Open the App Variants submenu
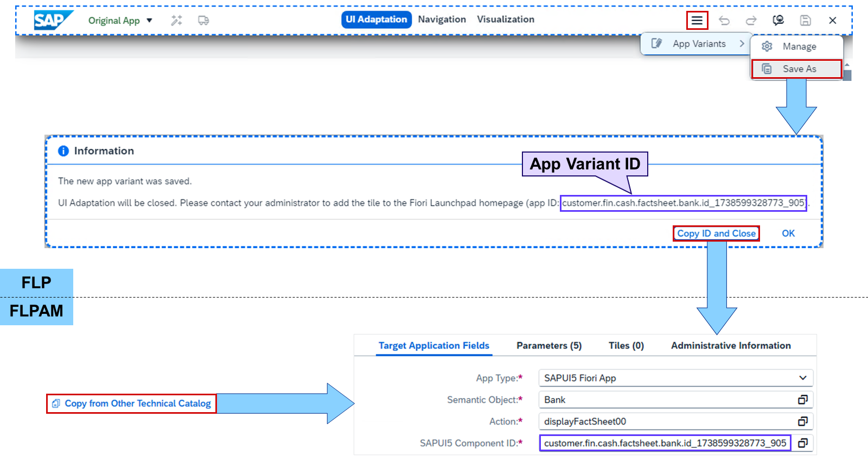Viewport: 868px width, 461px height. [695, 44]
